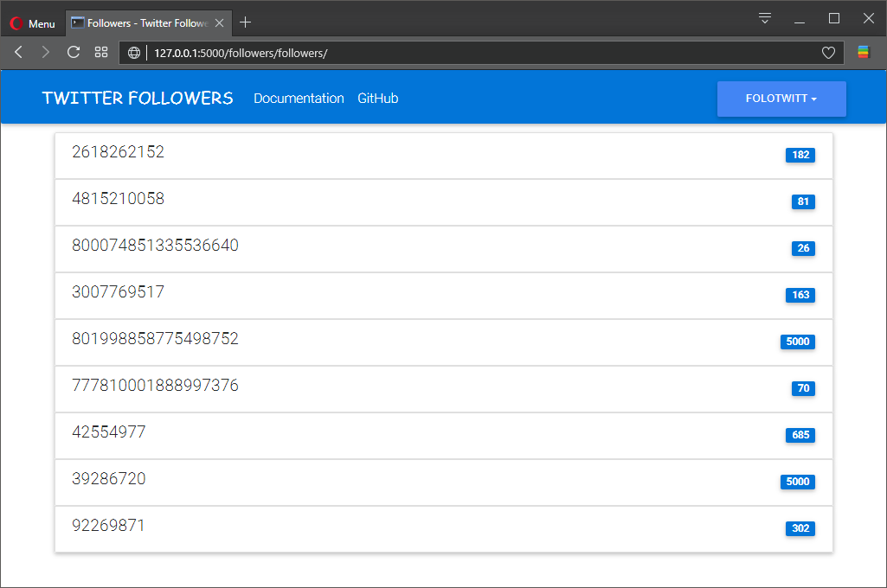Viewport: 887px width, 588px height.
Task: Open the tab menu icon in title bar
Action: [x=765, y=18]
